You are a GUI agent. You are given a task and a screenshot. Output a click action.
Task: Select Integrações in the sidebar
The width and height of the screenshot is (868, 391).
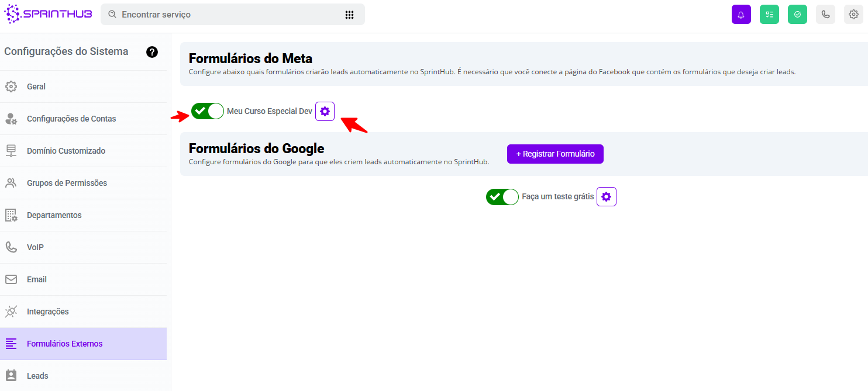[x=48, y=312]
